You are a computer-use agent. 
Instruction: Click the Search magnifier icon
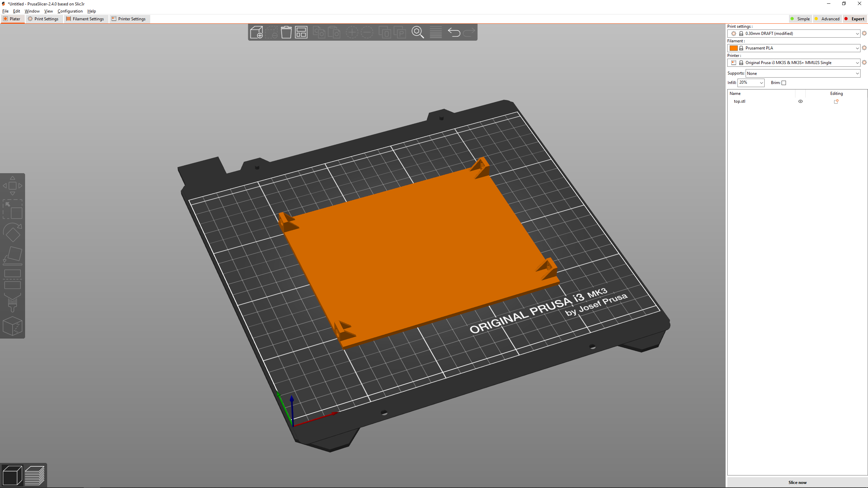417,33
